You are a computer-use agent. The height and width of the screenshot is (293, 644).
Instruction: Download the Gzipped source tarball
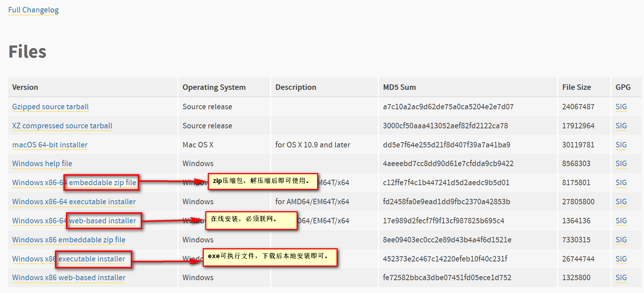(x=50, y=107)
